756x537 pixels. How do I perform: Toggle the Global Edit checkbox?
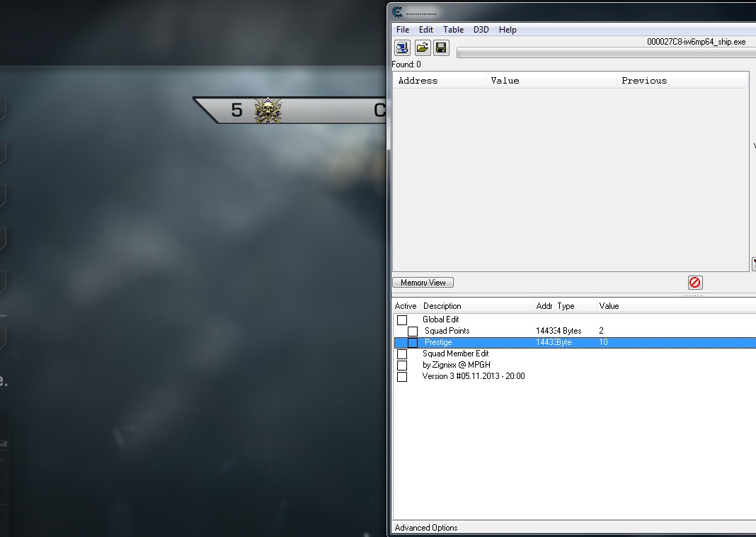coord(402,320)
